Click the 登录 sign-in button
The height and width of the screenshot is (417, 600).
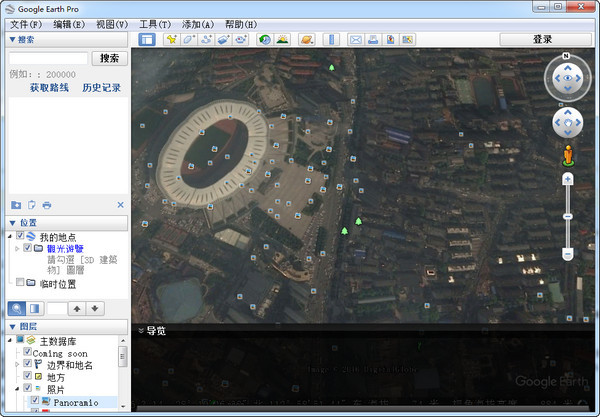tap(542, 40)
